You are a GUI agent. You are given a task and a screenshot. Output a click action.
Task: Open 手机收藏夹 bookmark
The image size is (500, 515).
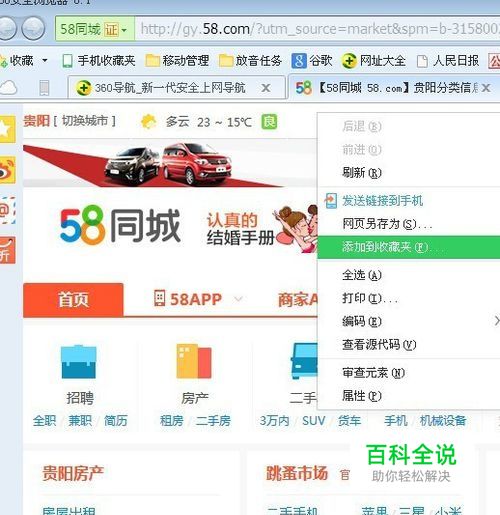[x=99, y=61]
